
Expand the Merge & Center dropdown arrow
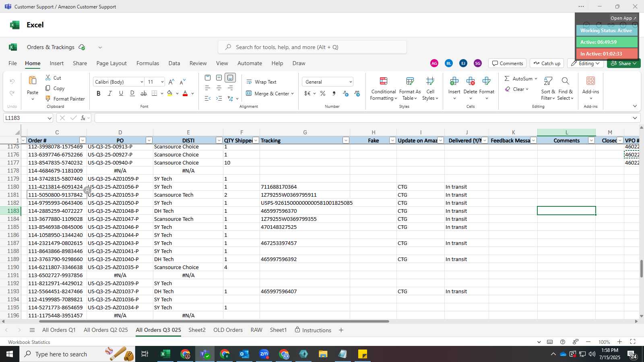(293, 94)
